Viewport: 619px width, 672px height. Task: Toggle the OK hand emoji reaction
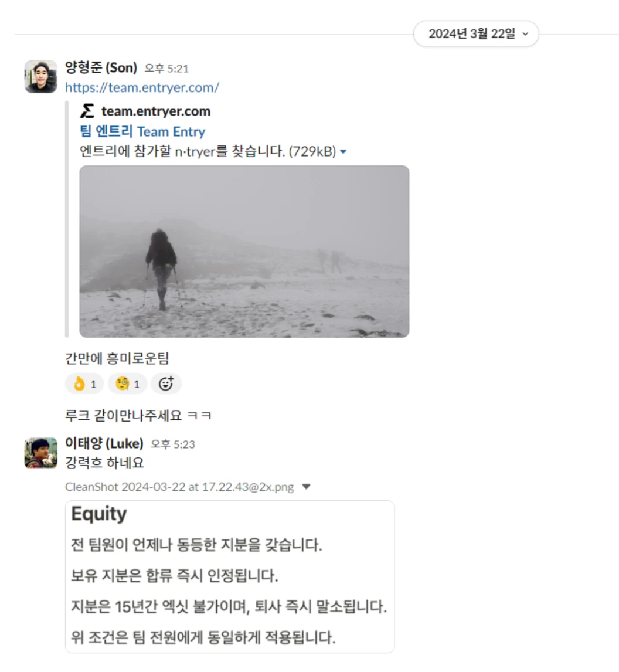coord(84,383)
